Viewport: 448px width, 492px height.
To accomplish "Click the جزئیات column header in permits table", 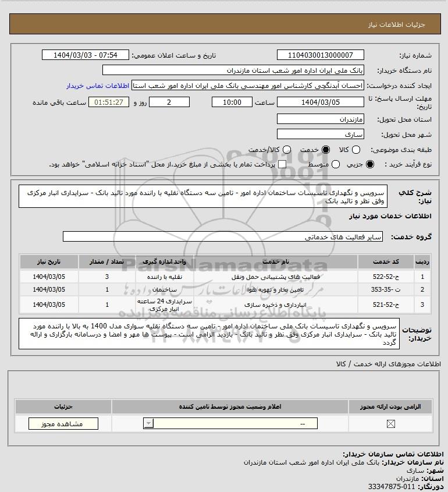I will click(x=63, y=406).
